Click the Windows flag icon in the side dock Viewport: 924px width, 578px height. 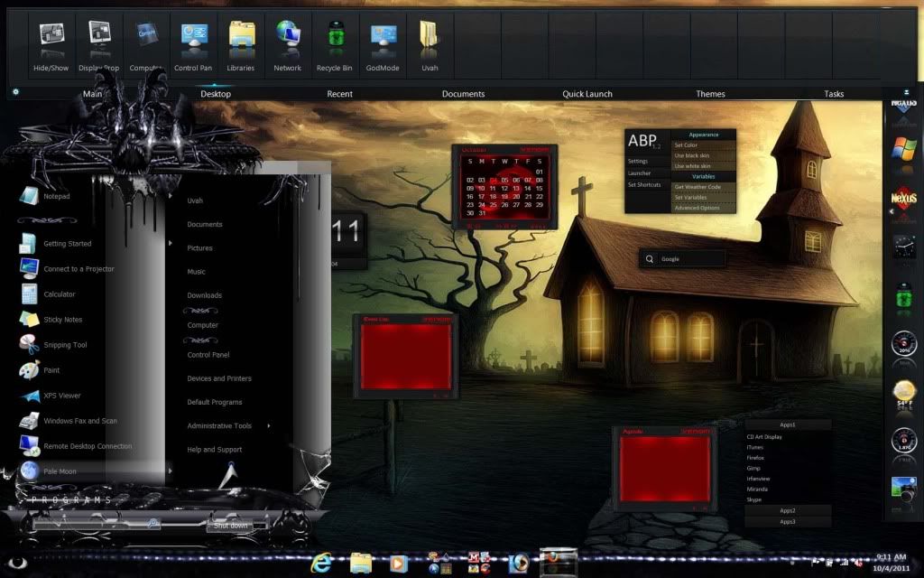pos(903,149)
